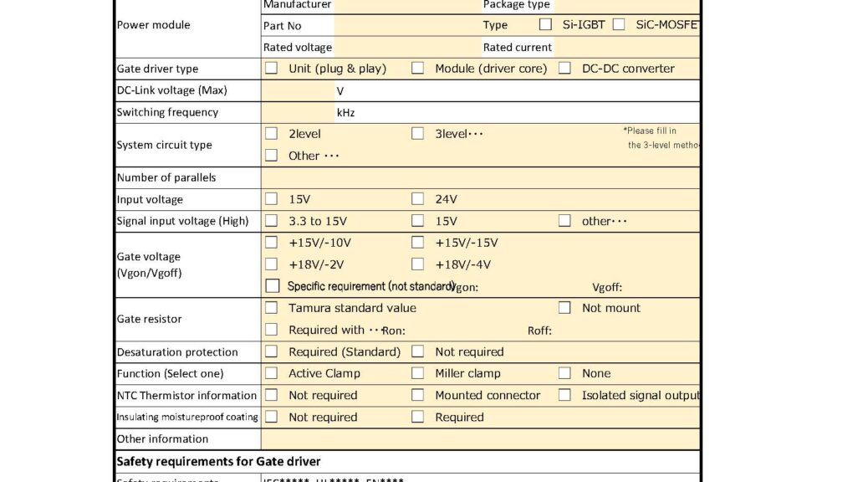Check Tamura standard value box
The width and height of the screenshot is (868, 482).
click(x=271, y=307)
